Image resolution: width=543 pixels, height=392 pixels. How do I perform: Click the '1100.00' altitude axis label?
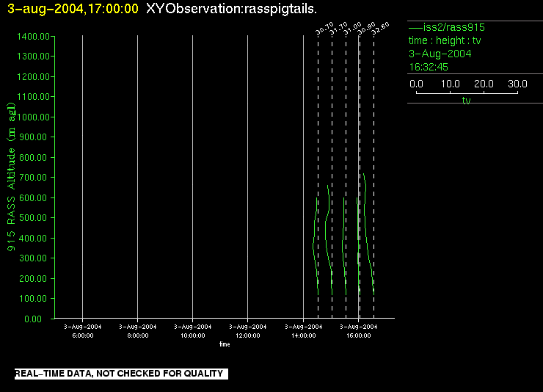click(33, 97)
